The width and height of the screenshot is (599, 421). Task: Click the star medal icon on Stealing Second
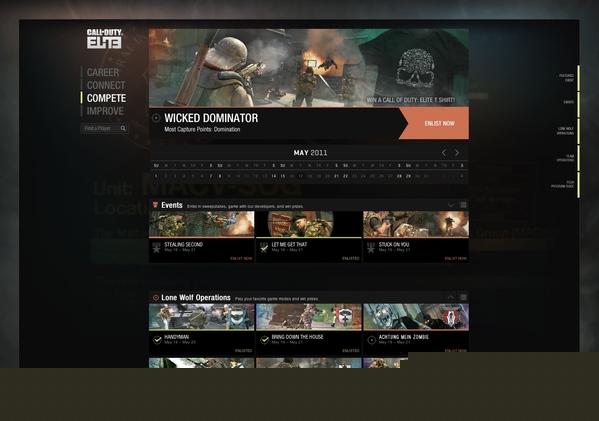coord(156,248)
